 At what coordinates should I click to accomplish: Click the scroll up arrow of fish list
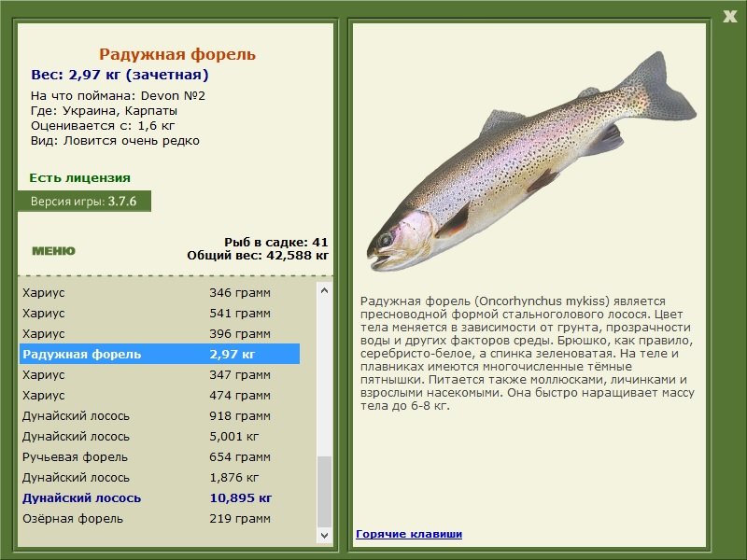[x=324, y=290]
